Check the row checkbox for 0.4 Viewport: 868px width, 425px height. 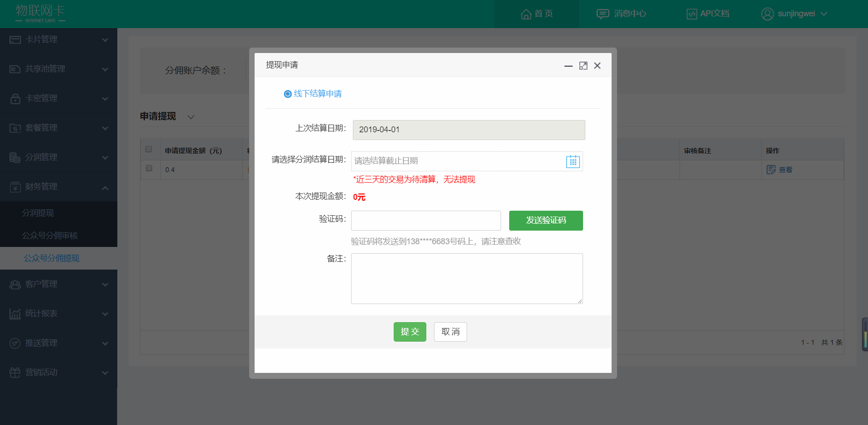tap(149, 169)
